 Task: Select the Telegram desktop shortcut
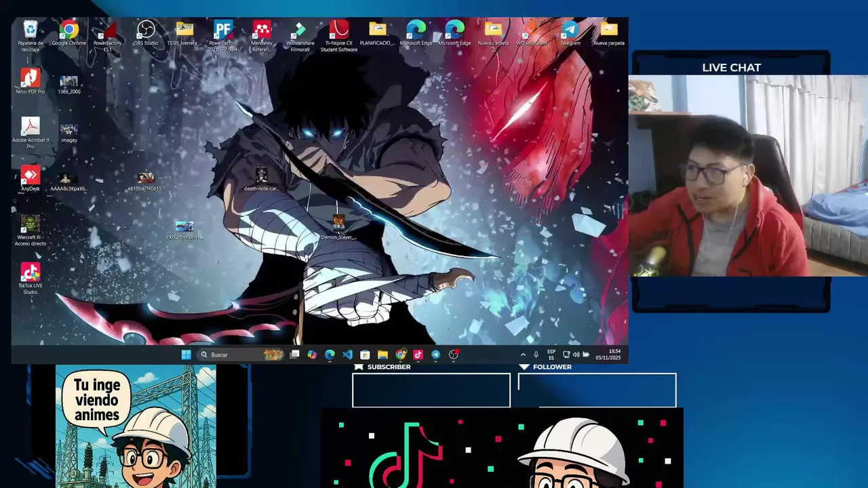pyautogui.click(x=570, y=34)
